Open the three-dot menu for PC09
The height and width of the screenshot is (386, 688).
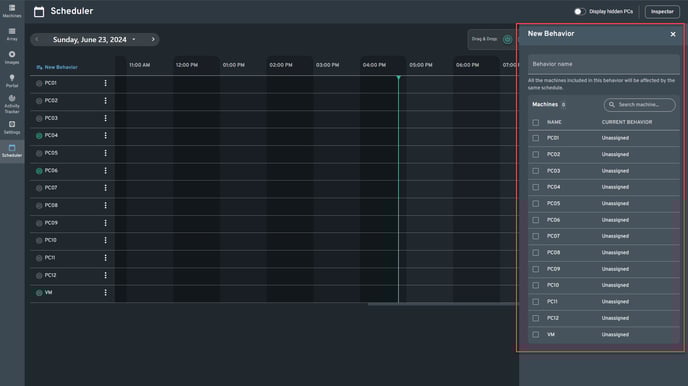coord(105,223)
